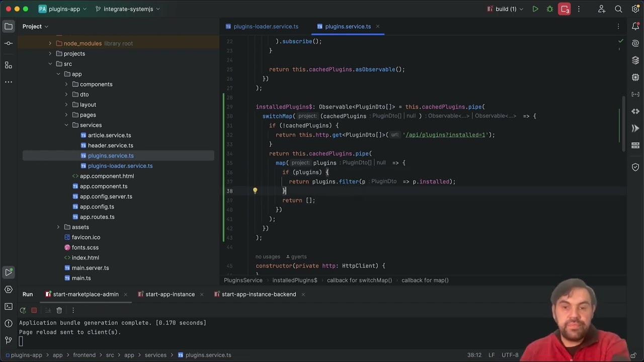The width and height of the screenshot is (644, 362).
Task: Open the Git tool window icon
Action: [x=9, y=340]
